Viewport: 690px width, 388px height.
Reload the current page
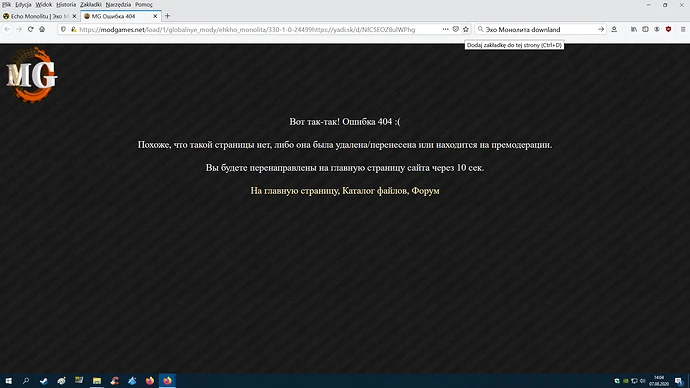click(30, 29)
